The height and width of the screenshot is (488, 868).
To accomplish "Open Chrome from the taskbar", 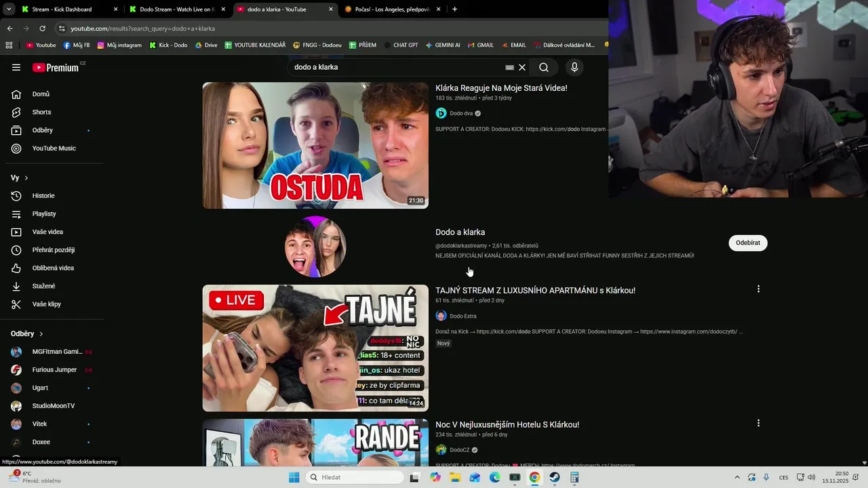I will coord(534,477).
